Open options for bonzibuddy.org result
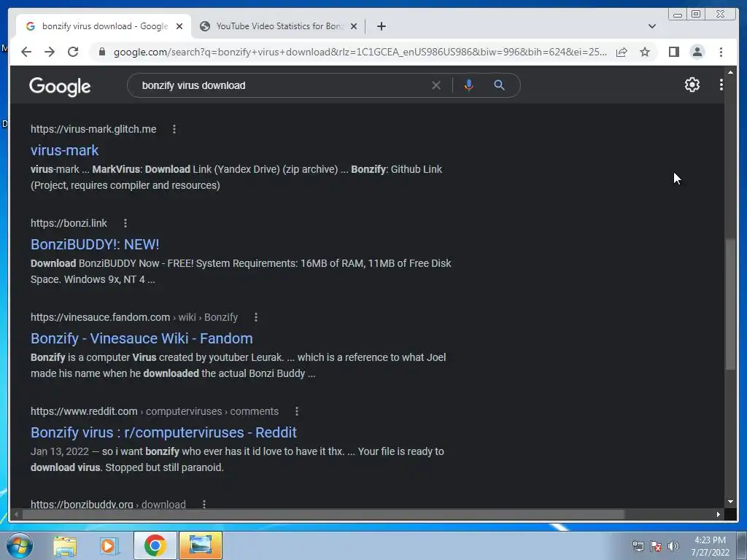Screen dimensions: 747x560 (204, 504)
